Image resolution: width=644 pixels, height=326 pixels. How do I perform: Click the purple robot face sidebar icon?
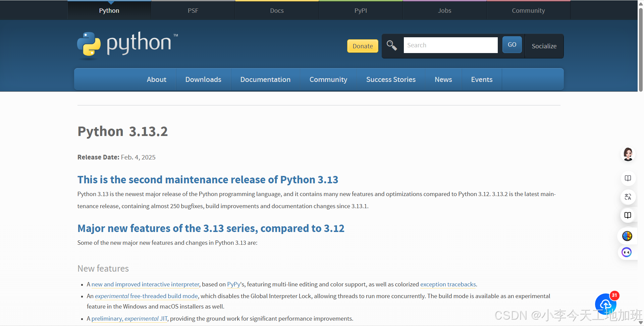pyautogui.click(x=627, y=252)
